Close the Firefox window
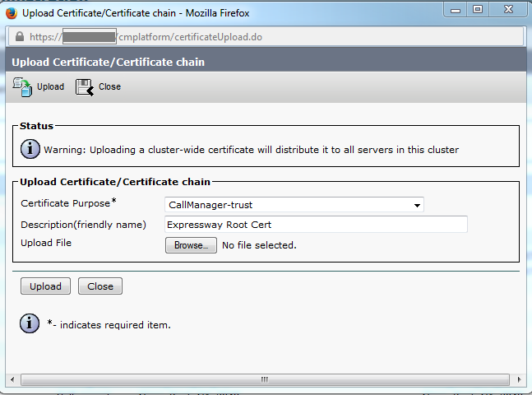Viewport: 532px width, 395px height. click(508, 10)
